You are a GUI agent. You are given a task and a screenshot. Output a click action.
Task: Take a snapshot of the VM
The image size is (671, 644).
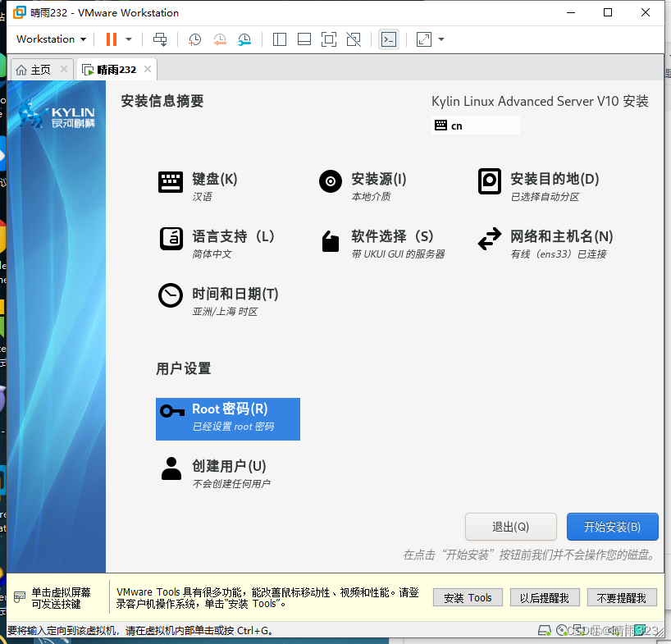coord(194,39)
